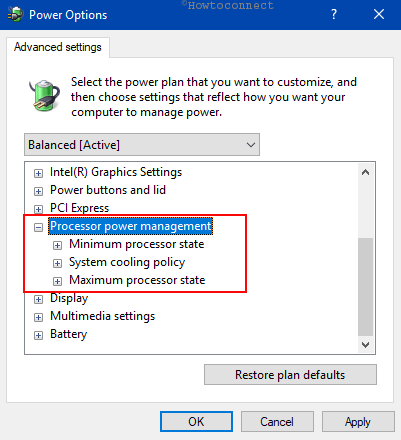Click the green battery plug icon
The height and width of the screenshot is (440, 401).
(x=44, y=95)
